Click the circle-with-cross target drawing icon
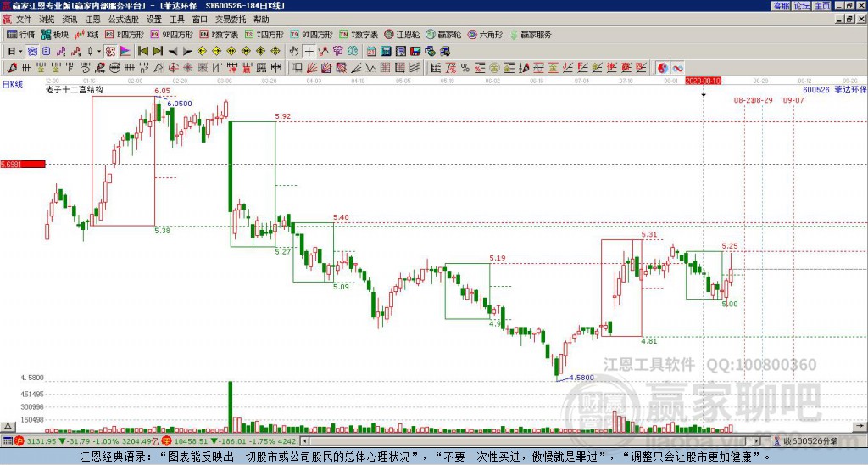868x465 pixels. click(x=173, y=68)
